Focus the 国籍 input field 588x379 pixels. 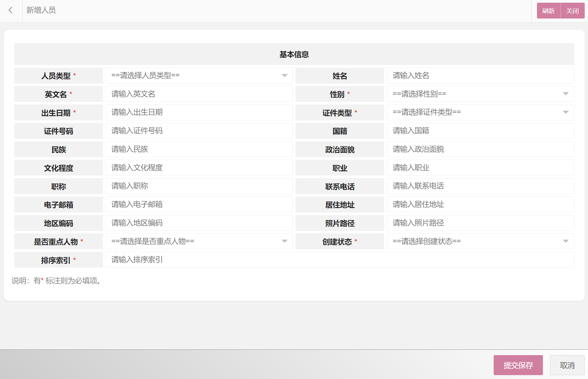[480, 131]
